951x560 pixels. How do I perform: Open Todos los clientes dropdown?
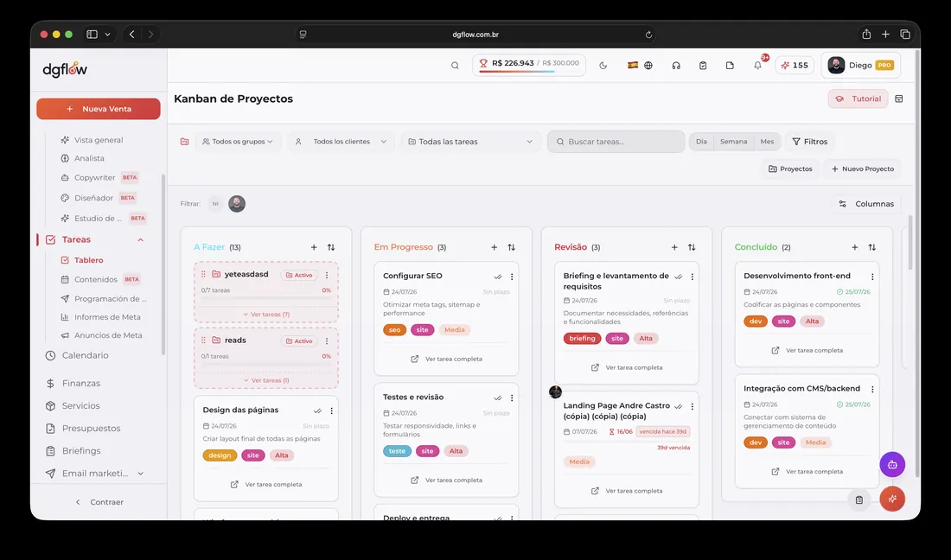[341, 142]
